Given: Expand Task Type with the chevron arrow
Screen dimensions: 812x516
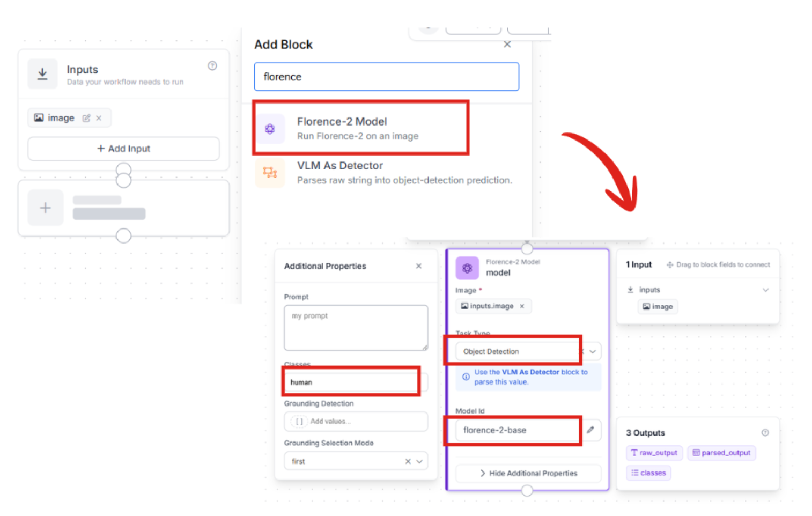Looking at the screenshot, I should 593,352.
